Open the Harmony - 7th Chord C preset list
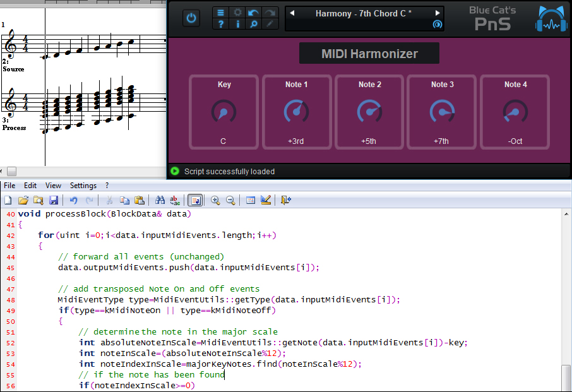This screenshot has height=392, width=572. tap(364, 14)
